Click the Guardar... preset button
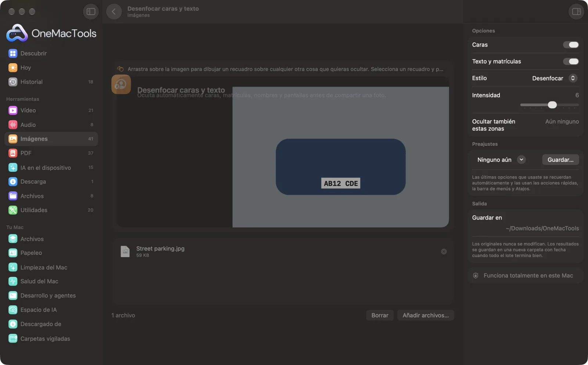The width and height of the screenshot is (588, 365). pos(560,160)
